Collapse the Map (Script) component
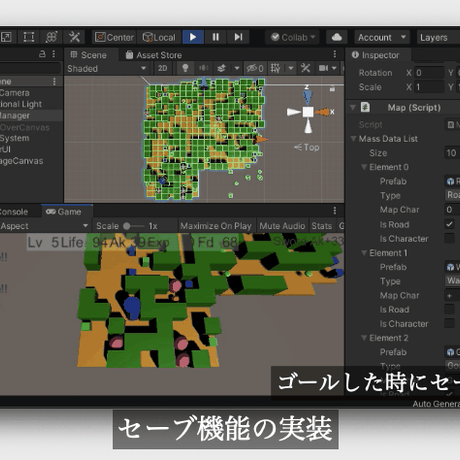Image resolution: width=460 pixels, height=460 pixels. (x=353, y=108)
